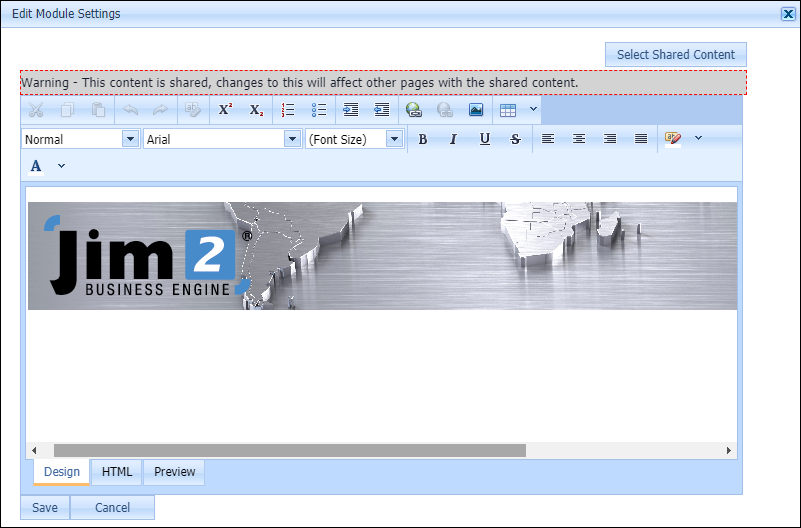This screenshot has height=528, width=801.
Task: Click the shared content warning text
Action: point(300,83)
